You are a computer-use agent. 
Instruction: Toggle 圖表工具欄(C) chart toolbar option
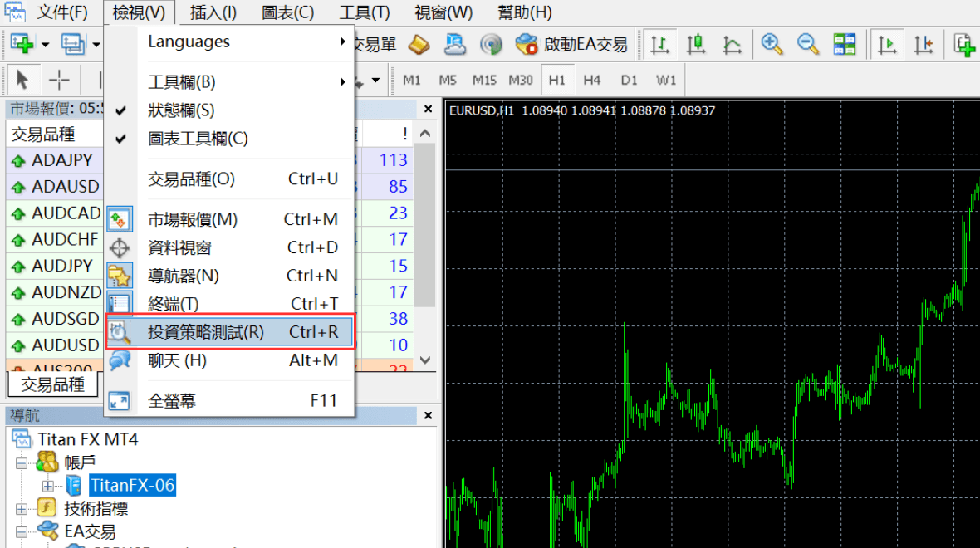tap(198, 139)
